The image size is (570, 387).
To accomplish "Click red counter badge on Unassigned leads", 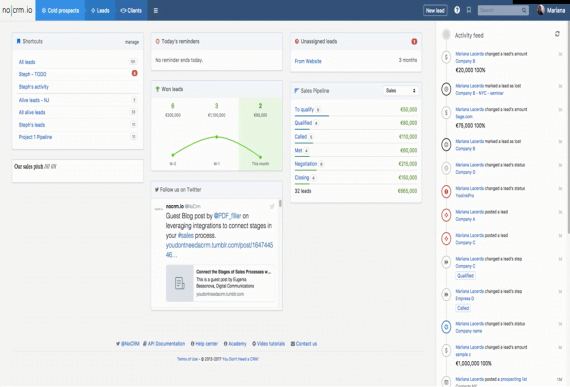I will click(414, 41).
